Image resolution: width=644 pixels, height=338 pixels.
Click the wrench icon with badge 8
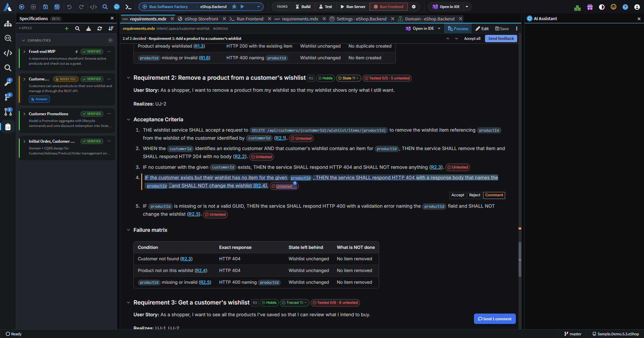tap(8, 82)
